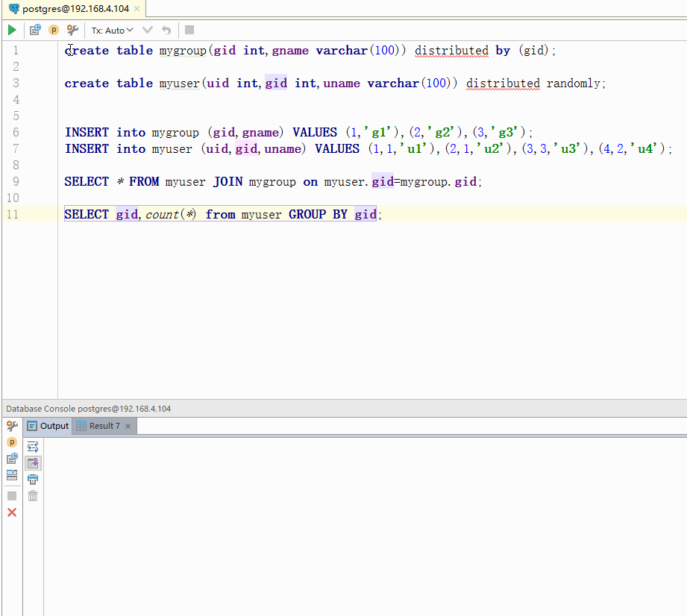This screenshot has height=616, width=687.
Task: Toggle soft-wrap icon in the Output toolbar
Action: (x=33, y=447)
